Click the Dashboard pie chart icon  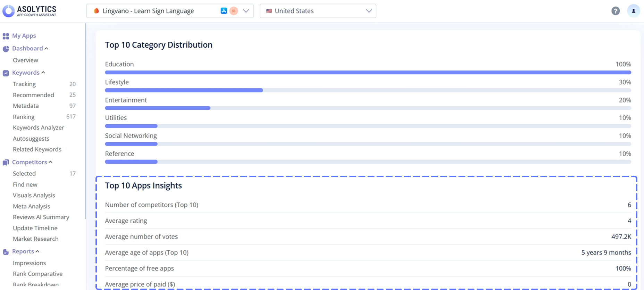[6, 49]
